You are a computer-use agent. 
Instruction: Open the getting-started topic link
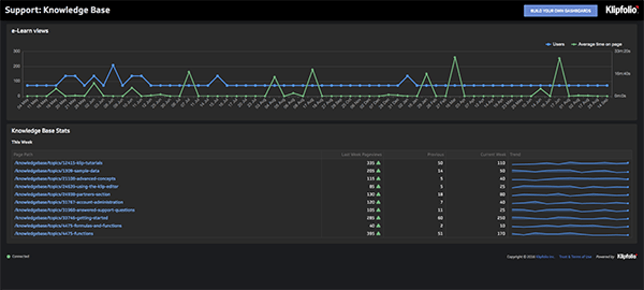(x=61, y=218)
